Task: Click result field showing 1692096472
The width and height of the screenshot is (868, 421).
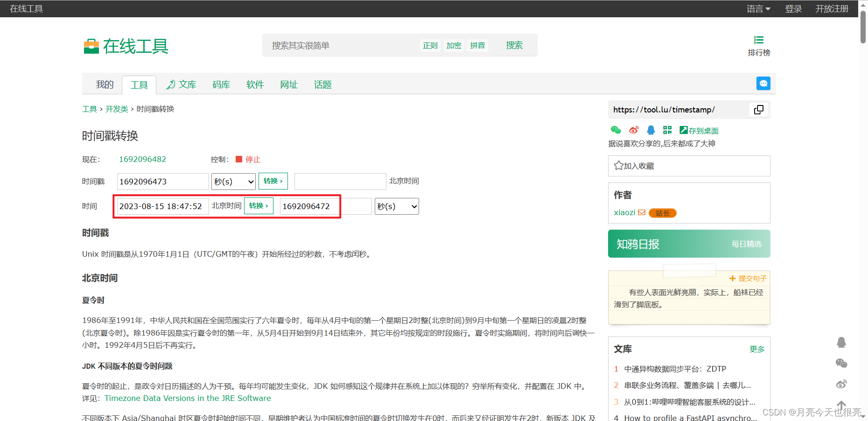Action: point(326,206)
